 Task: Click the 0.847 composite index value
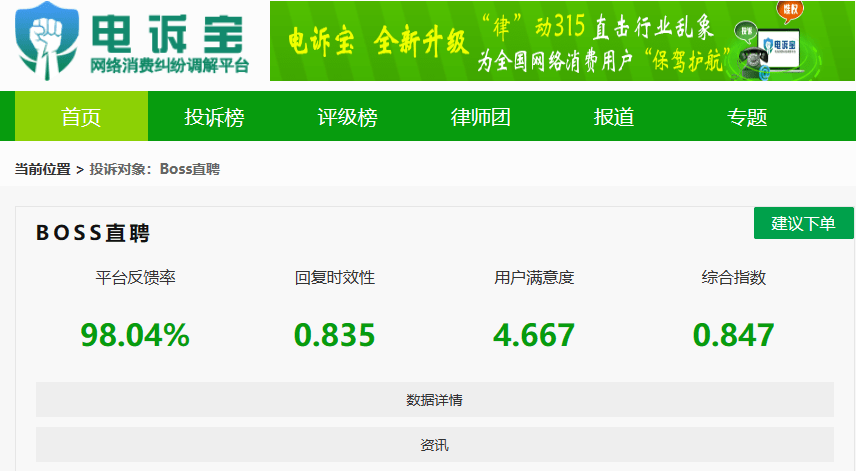(733, 335)
